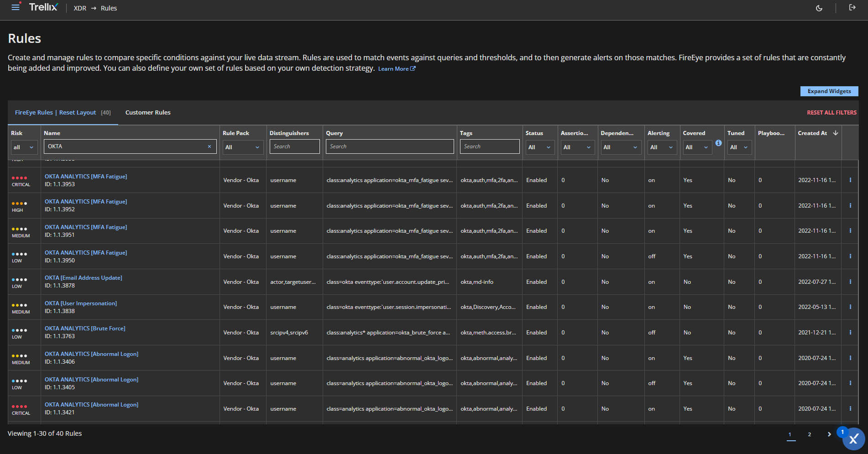Open actions menu for rule ID 1.1.3952
The height and width of the screenshot is (454, 868).
coord(850,206)
